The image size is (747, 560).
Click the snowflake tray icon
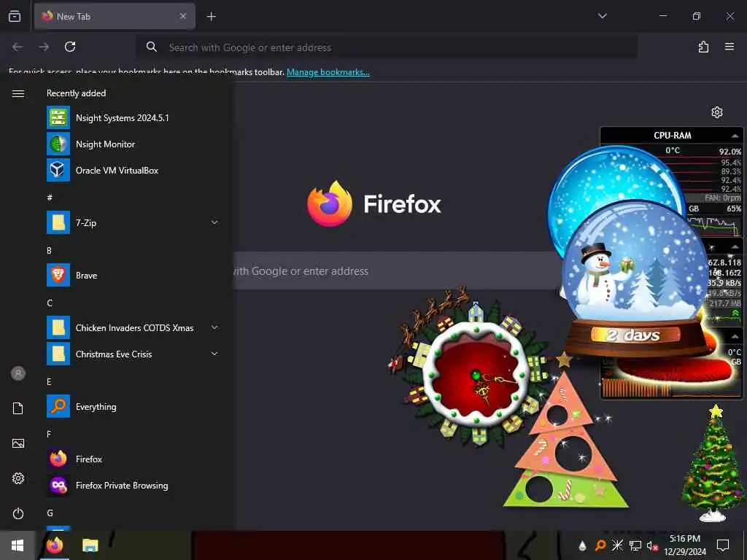point(617,545)
